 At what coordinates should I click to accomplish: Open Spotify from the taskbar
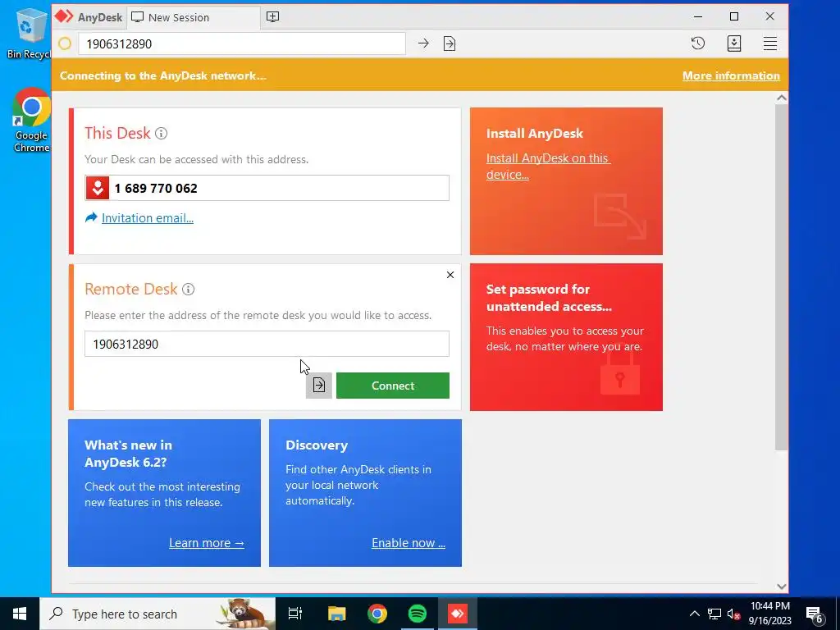point(418,614)
